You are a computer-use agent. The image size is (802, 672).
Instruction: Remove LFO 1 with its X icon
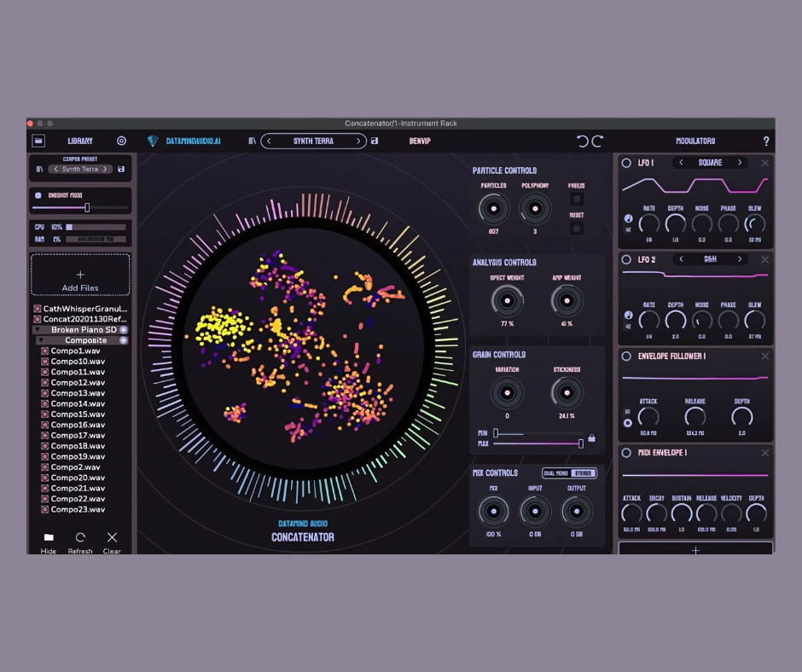pos(764,163)
